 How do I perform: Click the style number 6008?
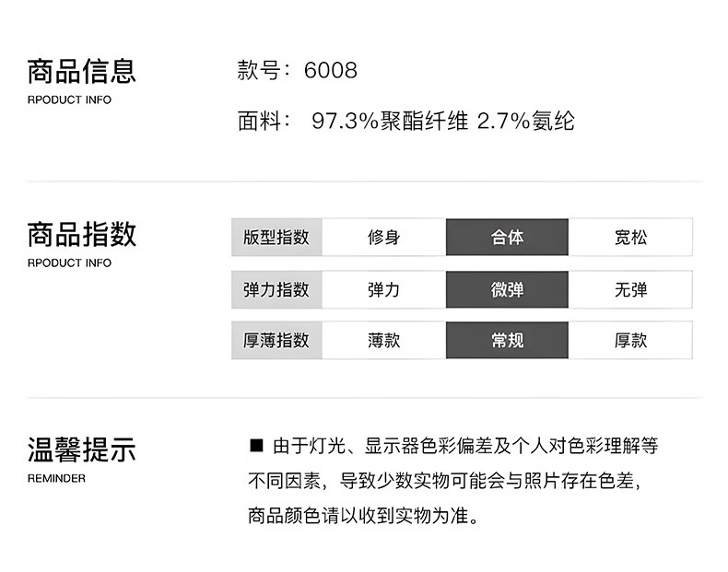331,71
